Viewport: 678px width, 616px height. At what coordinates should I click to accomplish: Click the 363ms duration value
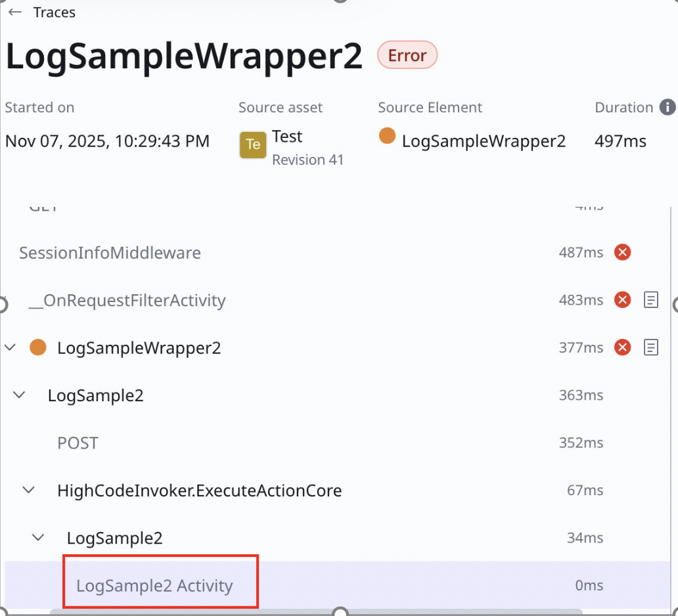tap(581, 395)
